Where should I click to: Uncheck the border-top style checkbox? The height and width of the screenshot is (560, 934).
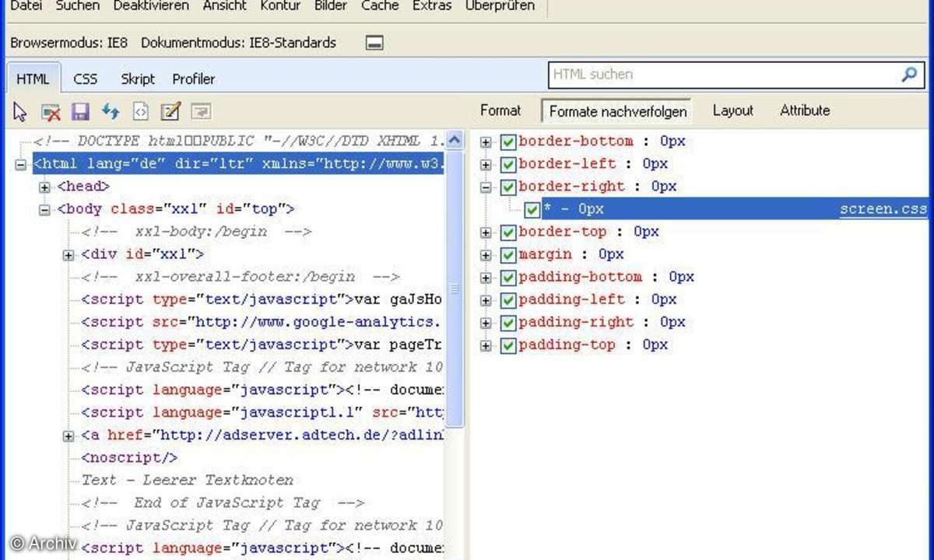508,233
